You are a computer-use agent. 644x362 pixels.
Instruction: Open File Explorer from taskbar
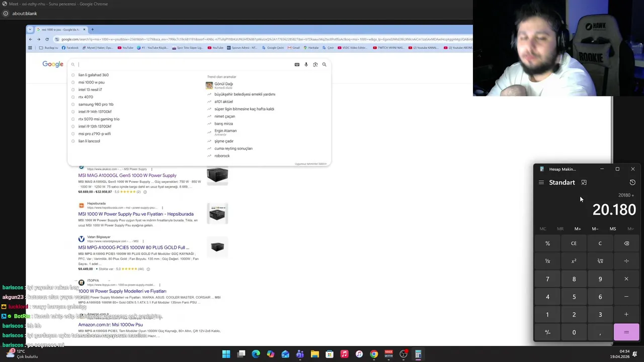[314, 354]
